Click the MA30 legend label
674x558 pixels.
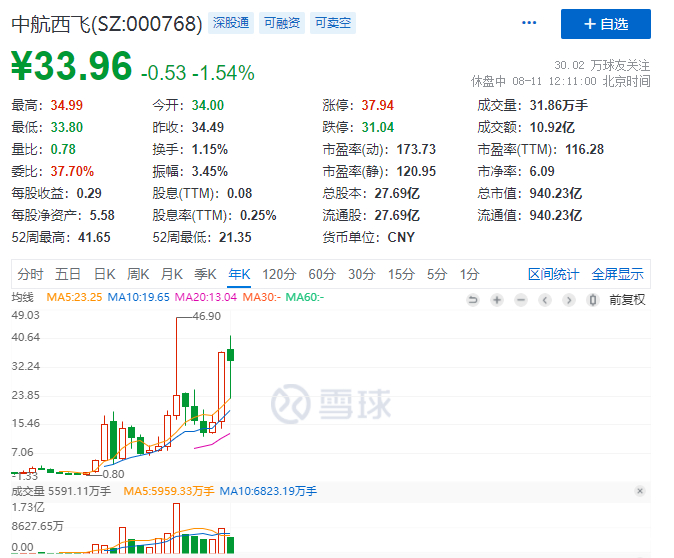coord(261,297)
